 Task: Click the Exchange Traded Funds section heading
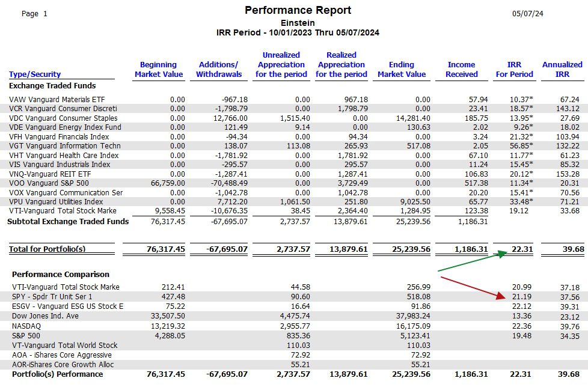tap(52, 86)
